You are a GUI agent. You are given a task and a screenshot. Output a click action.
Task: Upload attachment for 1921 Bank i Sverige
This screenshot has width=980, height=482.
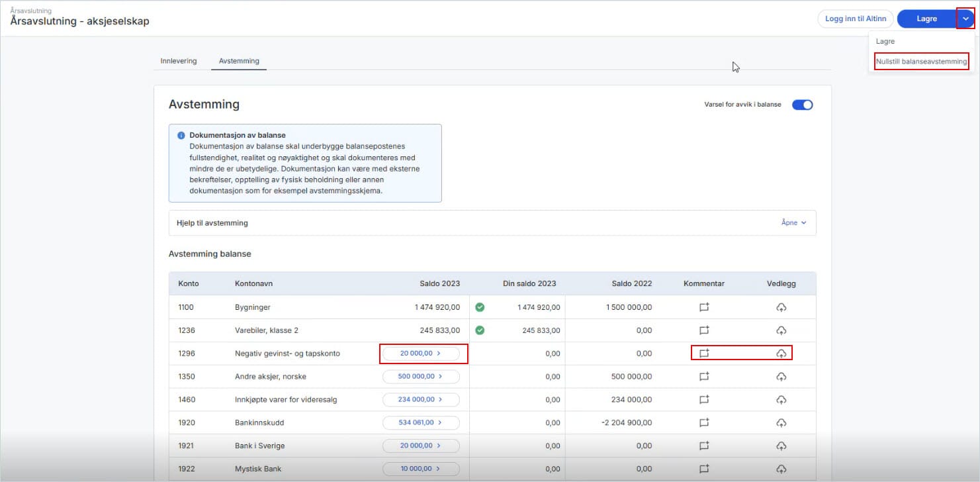[x=781, y=446]
